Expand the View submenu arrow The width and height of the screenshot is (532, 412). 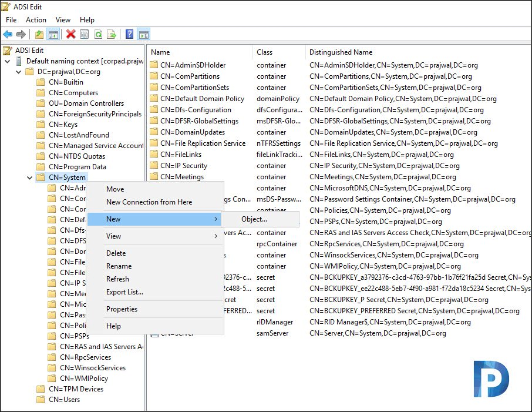coord(216,236)
